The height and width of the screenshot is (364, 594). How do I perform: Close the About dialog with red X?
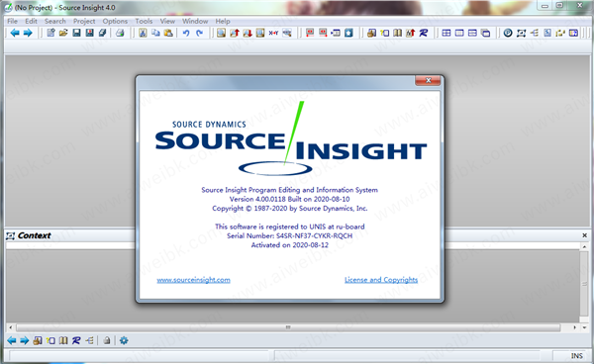(x=428, y=80)
